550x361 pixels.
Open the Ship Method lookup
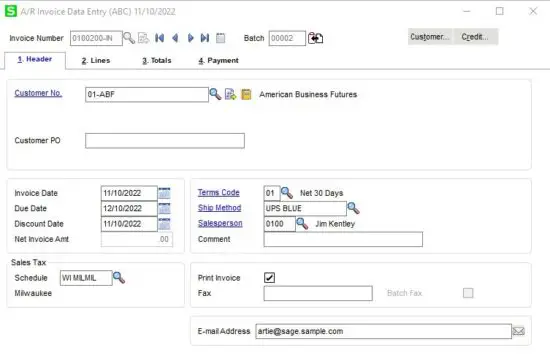353,208
